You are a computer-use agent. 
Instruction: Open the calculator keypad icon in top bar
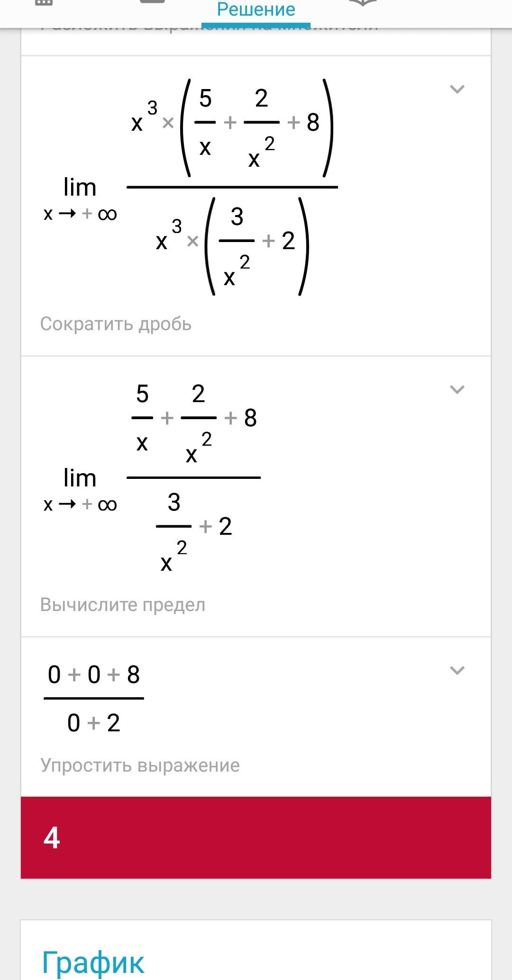(44, 2)
